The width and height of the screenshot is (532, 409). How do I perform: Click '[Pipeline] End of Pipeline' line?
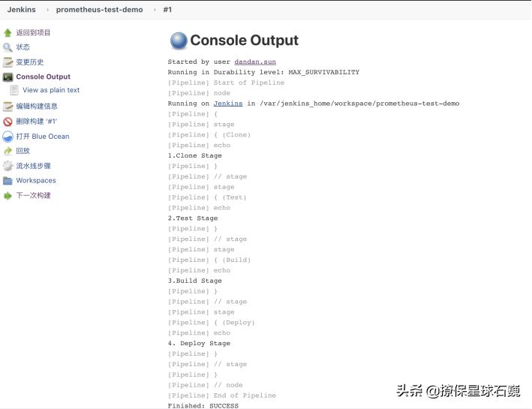222,395
